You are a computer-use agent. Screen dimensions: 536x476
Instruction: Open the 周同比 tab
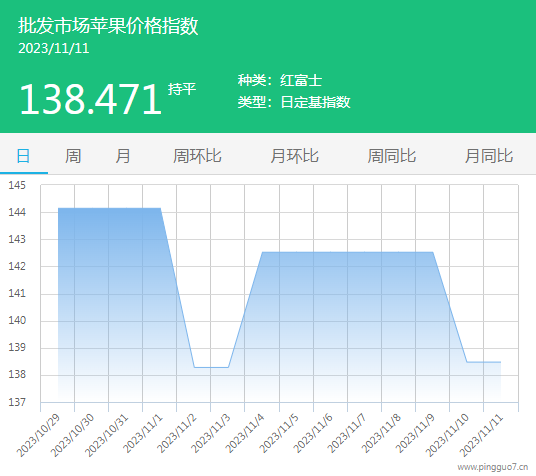pyautogui.click(x=392, y=156)
